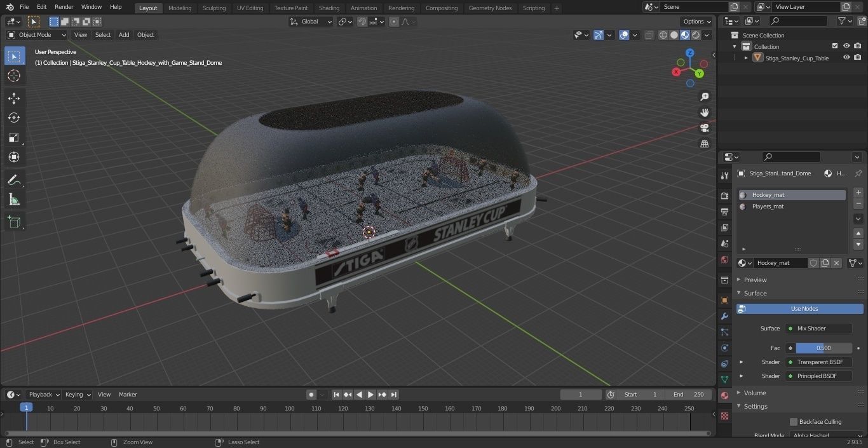Select the Cursor tool in toolbar
Viewport: 868px width, 448px height.
coord(14,76)
